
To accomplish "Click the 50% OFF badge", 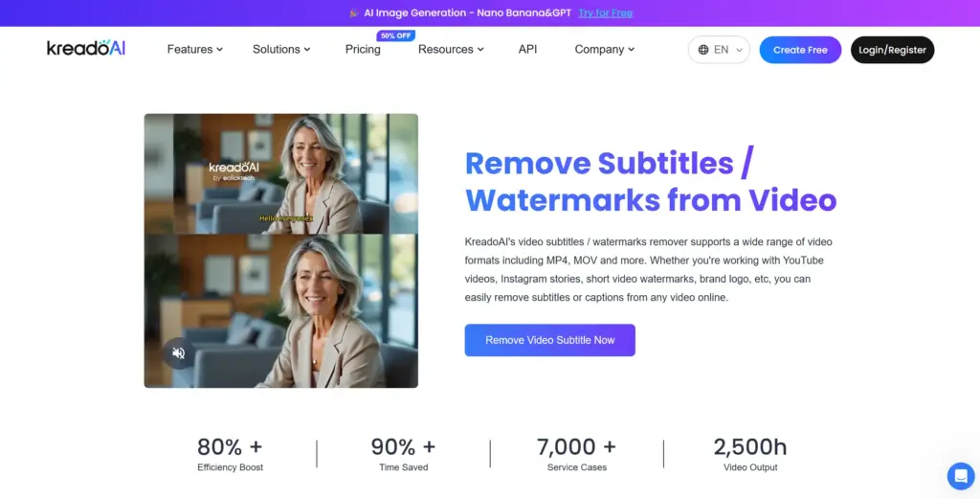I will (395, 35).
